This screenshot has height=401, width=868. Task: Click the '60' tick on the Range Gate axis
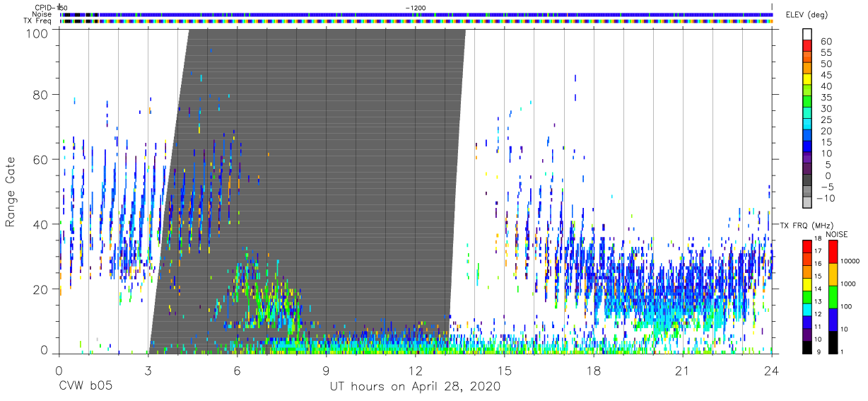[41, 159]
